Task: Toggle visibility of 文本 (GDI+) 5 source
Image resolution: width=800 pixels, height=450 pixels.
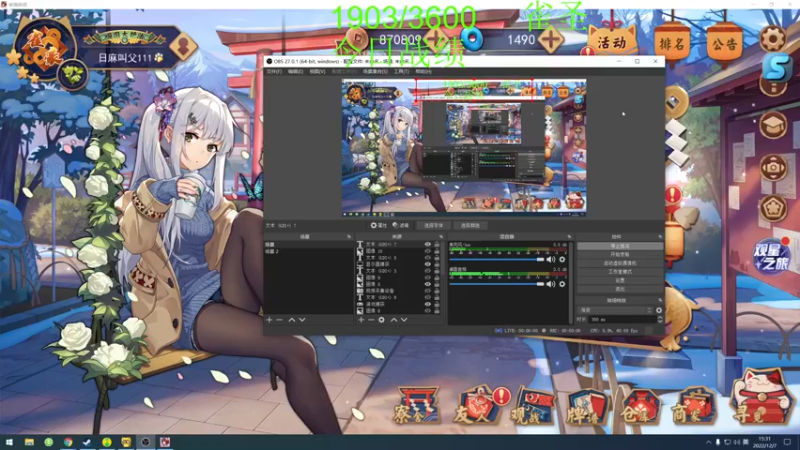Action: click(428, 258)
